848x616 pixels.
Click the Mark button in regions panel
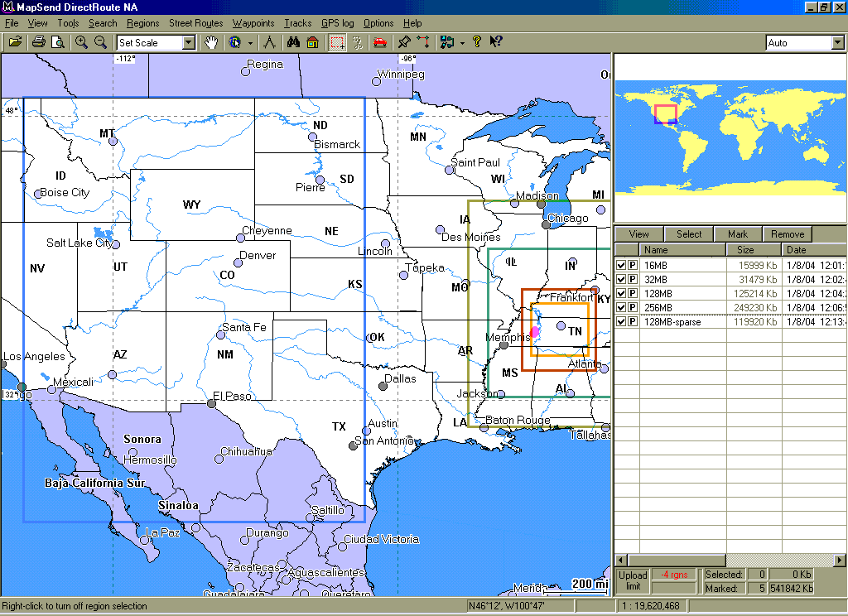pyautogui.click(x=738, y=234)
